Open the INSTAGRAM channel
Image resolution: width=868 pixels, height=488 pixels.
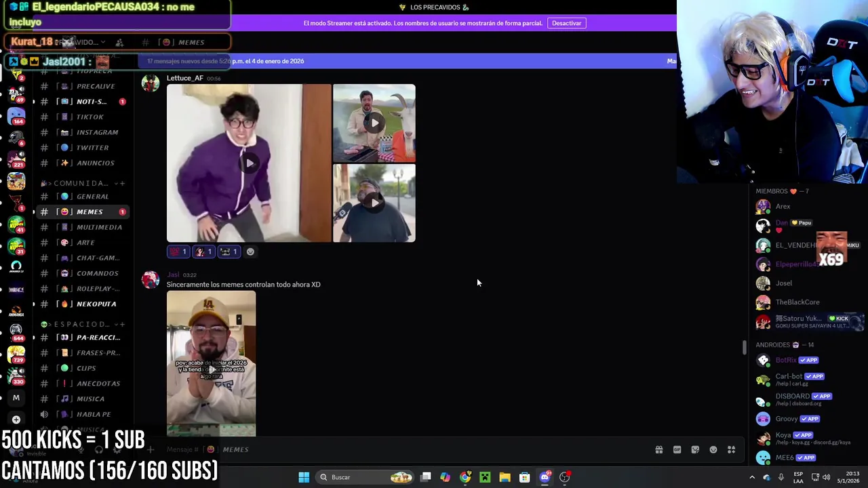pos(83,132)
